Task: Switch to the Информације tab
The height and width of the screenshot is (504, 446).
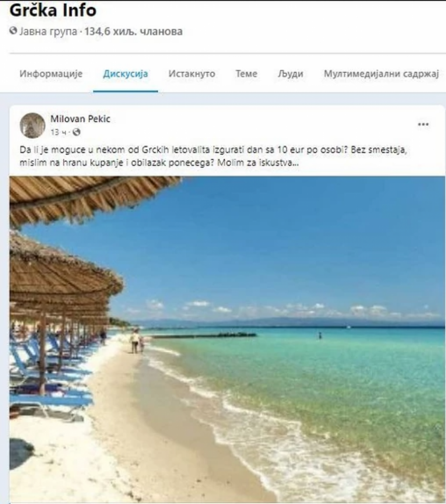Action: (x=51, y=74)
